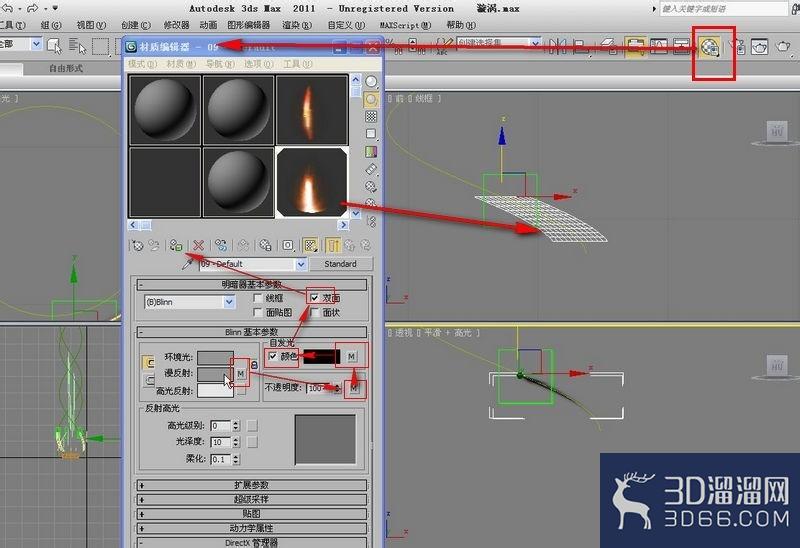Viewport: 800px width, 548px height.
Task: Click Align tool in main toolbar
Action: (580, 47)
